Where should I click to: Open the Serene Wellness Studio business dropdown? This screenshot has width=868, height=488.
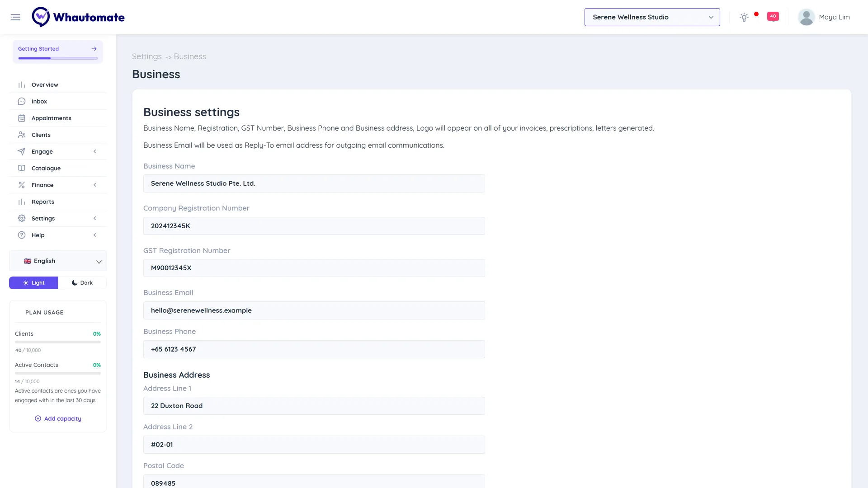[x=652, y=17]
